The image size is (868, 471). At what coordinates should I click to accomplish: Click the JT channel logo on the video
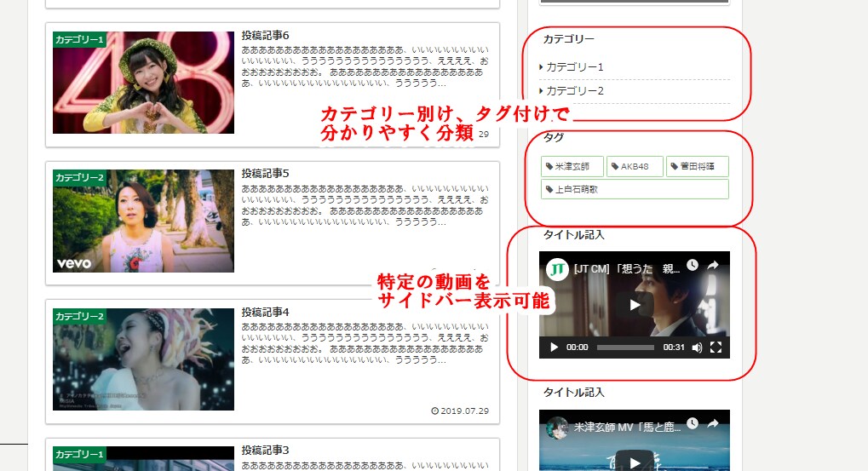click(557, 269)
